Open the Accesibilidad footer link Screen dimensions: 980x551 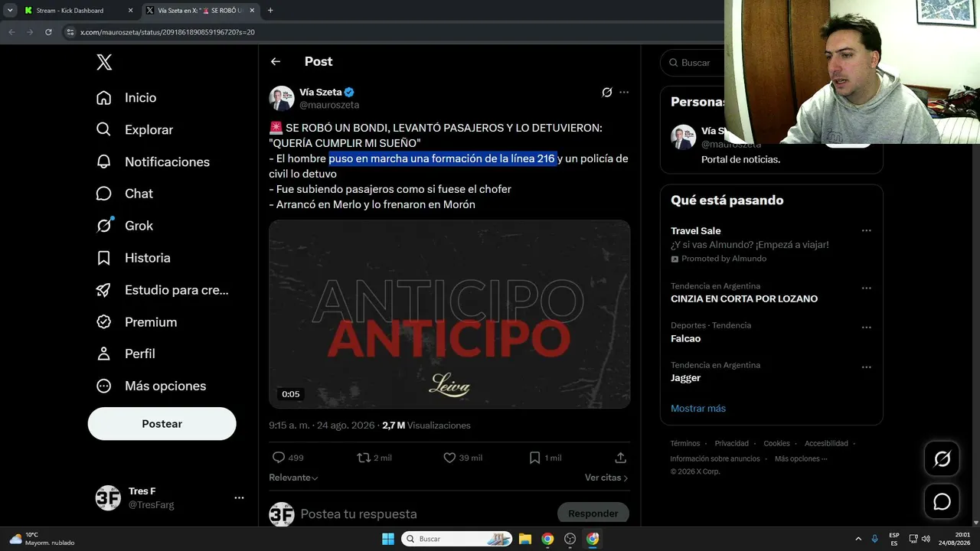(826, 444)
